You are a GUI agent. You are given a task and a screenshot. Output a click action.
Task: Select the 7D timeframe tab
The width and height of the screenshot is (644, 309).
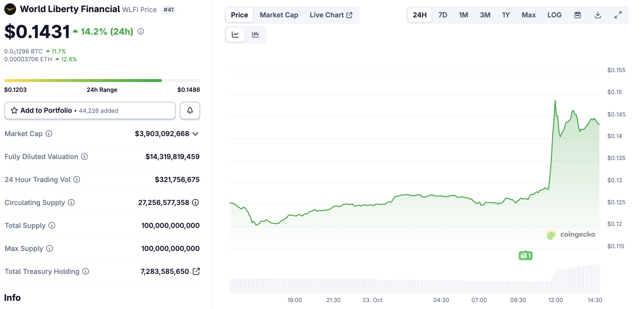tap(442, 15)
